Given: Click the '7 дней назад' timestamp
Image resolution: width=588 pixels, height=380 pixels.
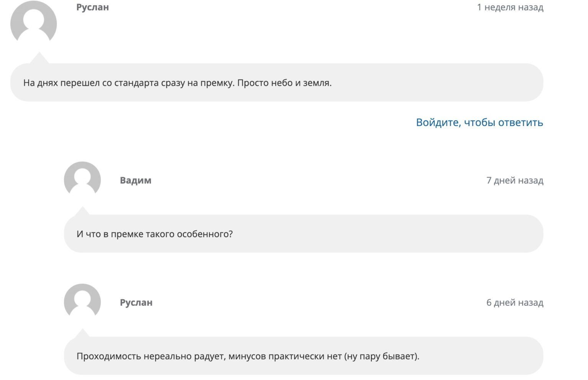Looking at the screenshot, I should (514, 180).
